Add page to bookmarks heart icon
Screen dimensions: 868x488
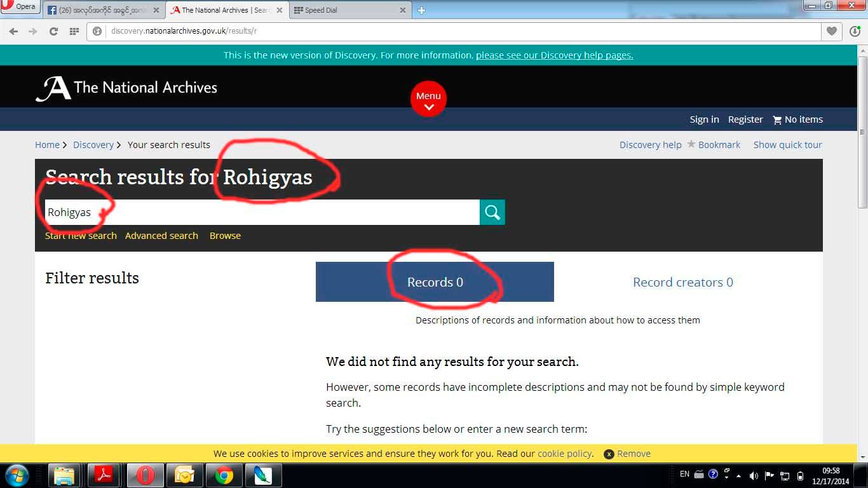pos(831,31)
